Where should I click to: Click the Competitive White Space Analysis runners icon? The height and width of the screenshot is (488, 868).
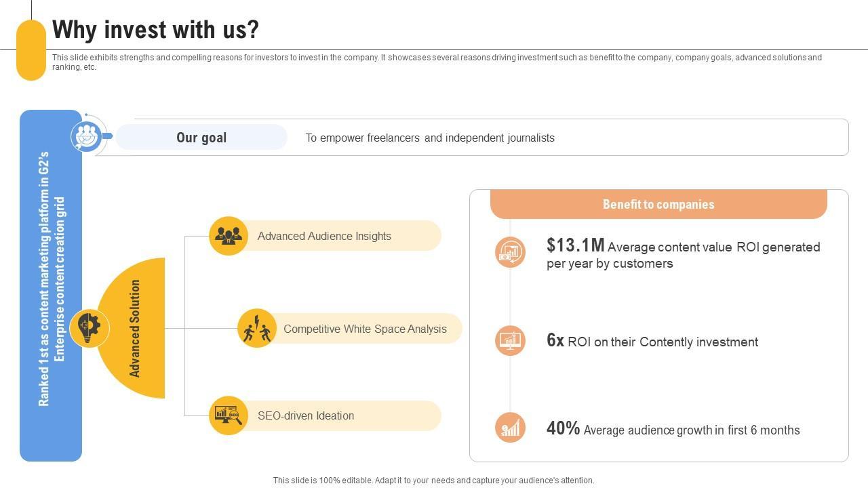257,329
